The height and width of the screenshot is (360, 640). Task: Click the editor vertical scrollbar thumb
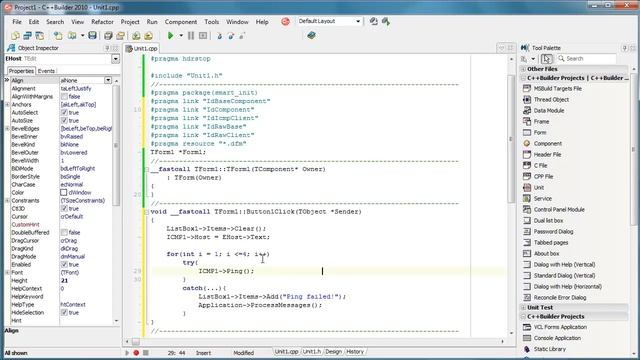coord(511,139)
